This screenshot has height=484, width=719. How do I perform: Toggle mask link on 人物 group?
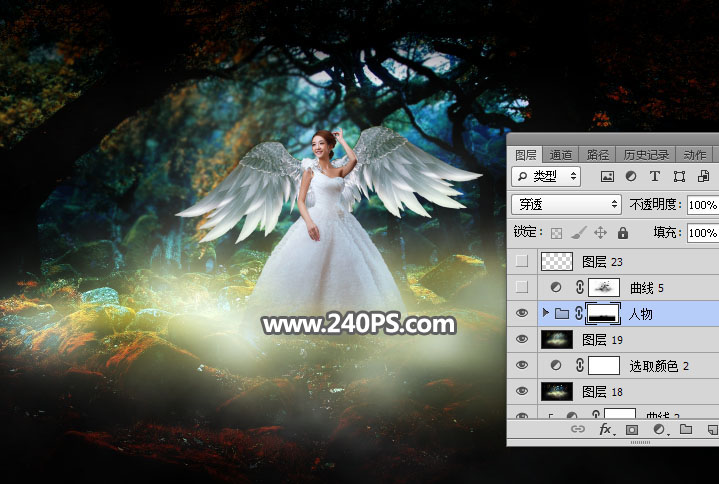click(579, 314)
